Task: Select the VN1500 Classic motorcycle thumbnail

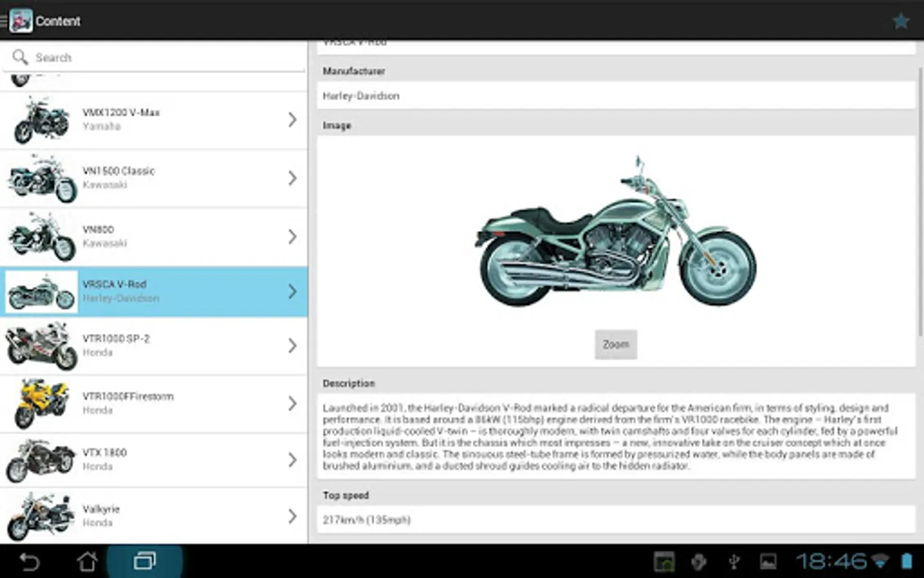Action: coord(42,179)
